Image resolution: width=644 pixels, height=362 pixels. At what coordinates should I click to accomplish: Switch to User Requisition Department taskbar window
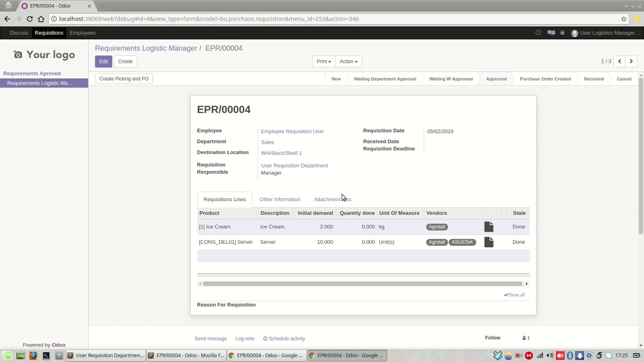105,355
